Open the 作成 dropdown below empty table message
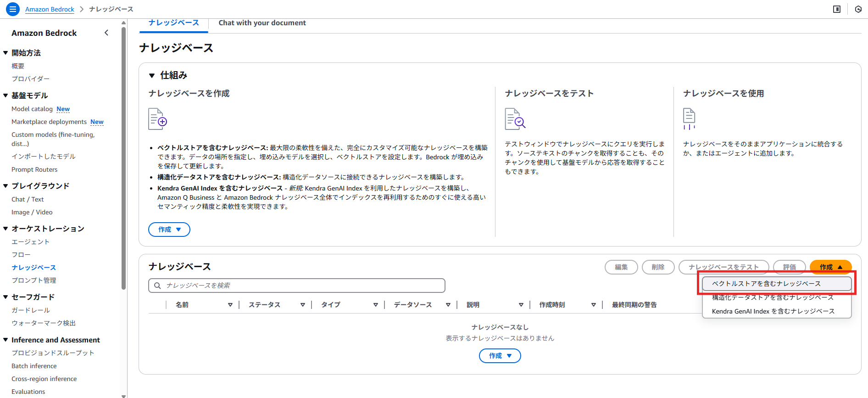 pos(500,356)
